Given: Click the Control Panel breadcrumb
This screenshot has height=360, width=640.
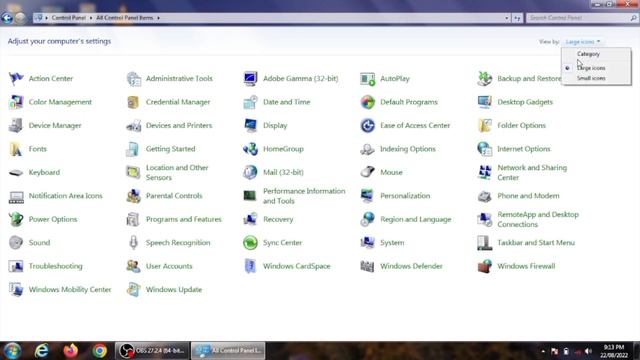Looking at the screenshot, I should [x=69, y=18].
